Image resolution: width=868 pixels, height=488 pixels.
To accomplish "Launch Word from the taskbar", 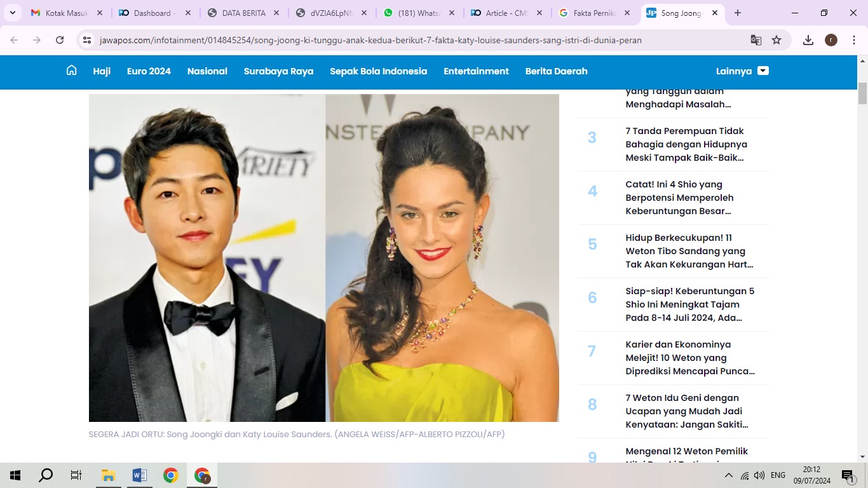I will (x=138, y=475).
